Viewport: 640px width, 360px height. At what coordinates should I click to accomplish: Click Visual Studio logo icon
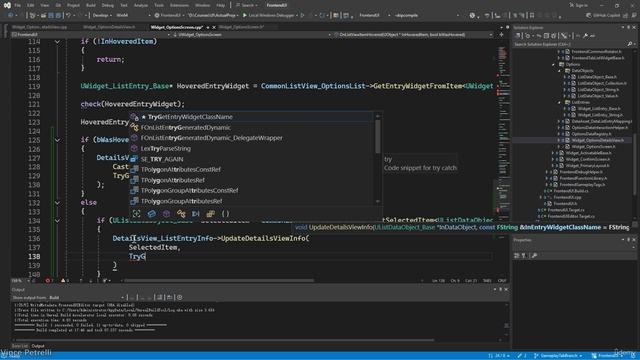tap(7, 5)
